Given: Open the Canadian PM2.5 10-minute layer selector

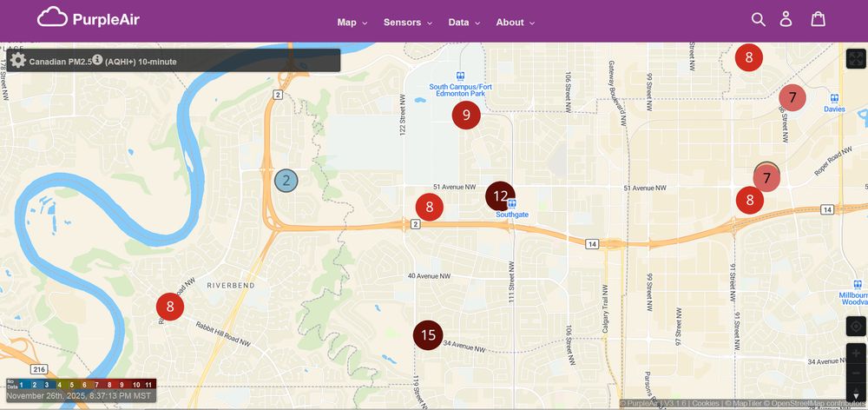Looking at the screenshot, I should [x=174, y=61].
